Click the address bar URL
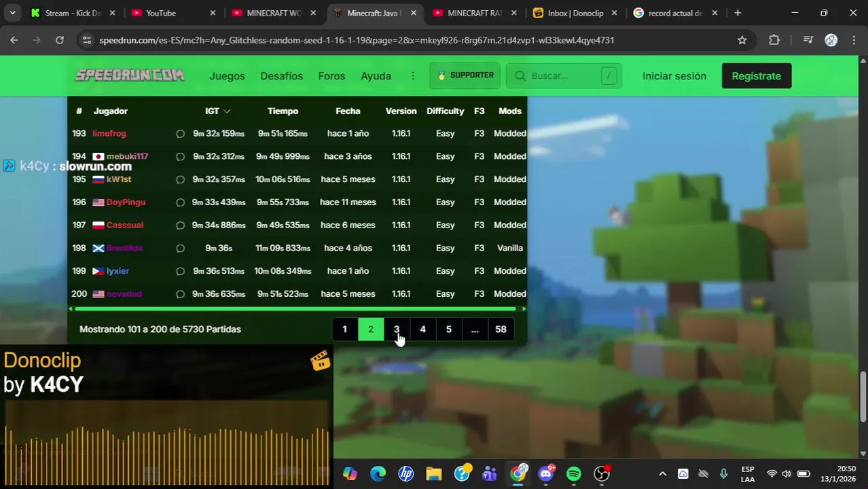Screen dimensions: 868x489 coord(357,40)
